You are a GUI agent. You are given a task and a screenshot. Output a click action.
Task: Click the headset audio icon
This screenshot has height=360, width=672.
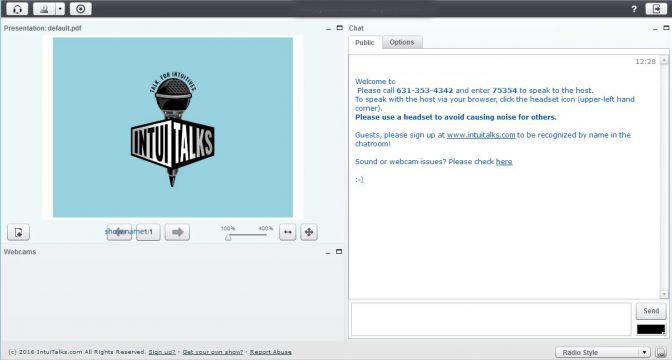point(17,9)
